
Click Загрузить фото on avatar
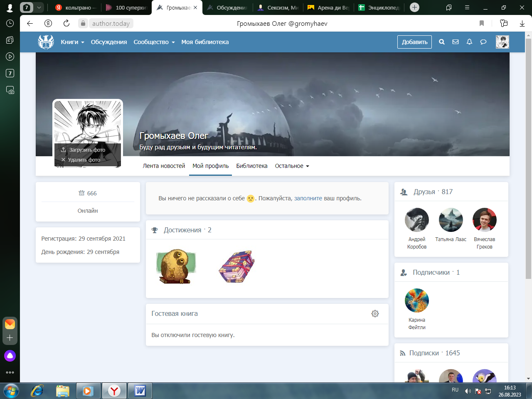tap(83, 150)
